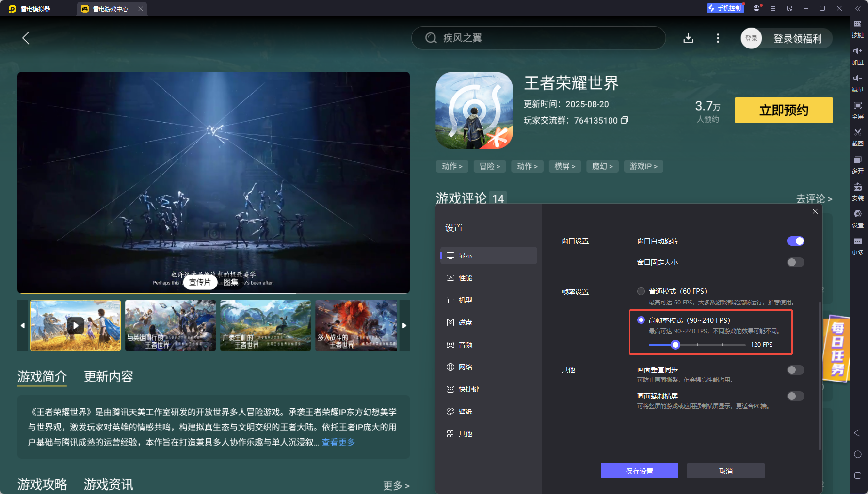Click the 王者荣耀世界 game app icon

tap(474, 111)
